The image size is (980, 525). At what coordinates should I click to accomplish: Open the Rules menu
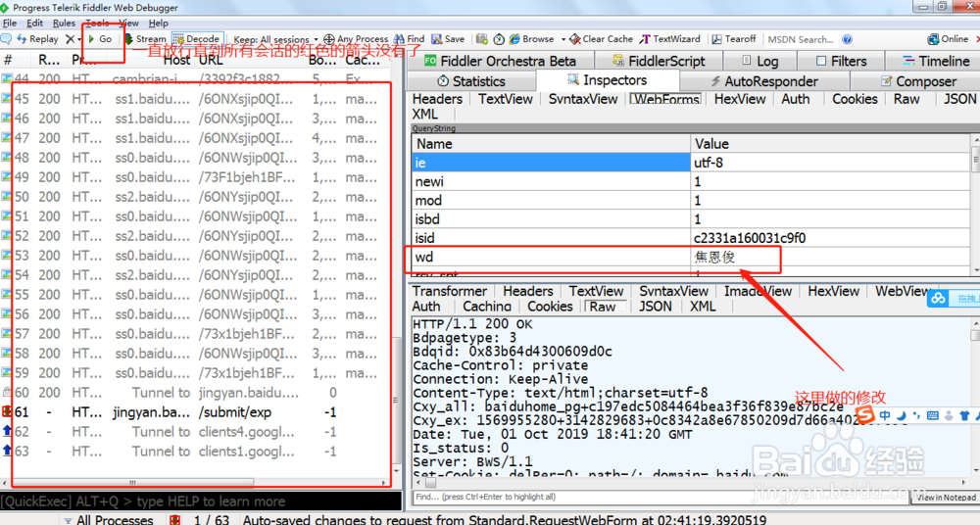point(64,24)
